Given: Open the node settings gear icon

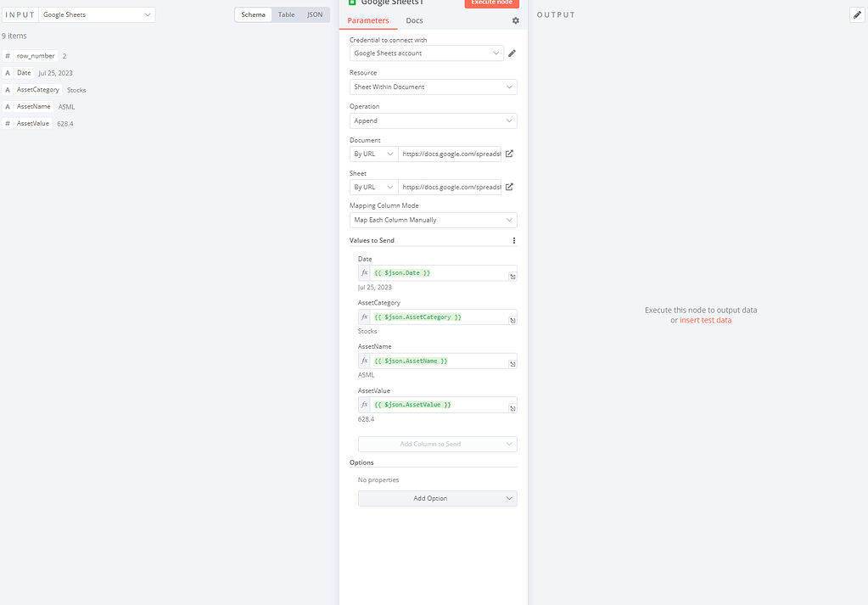Looking at the screenshot, I should pyautogui.click(x=514, y=20).
